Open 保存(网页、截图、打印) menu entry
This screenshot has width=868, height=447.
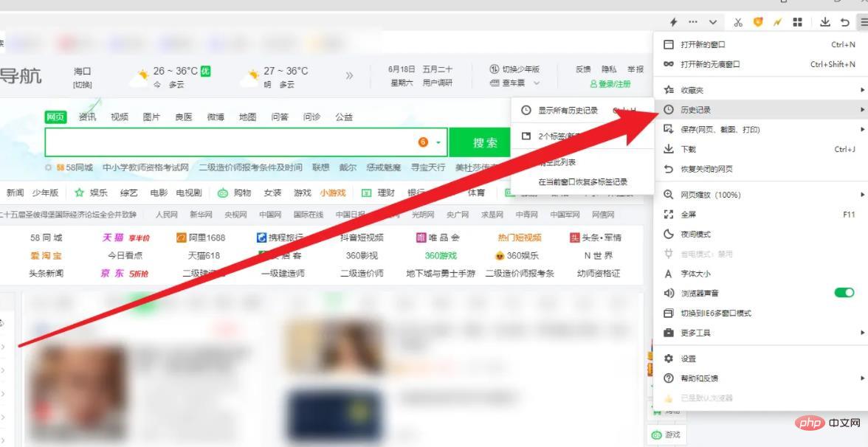pos(760,130)
